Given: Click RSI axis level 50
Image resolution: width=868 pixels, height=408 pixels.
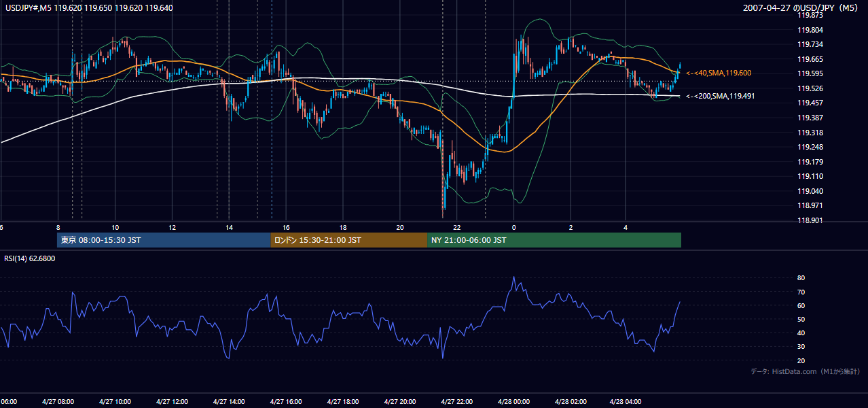Looking at the screenshot, I should pyautogui.click(x=801, y=319).
